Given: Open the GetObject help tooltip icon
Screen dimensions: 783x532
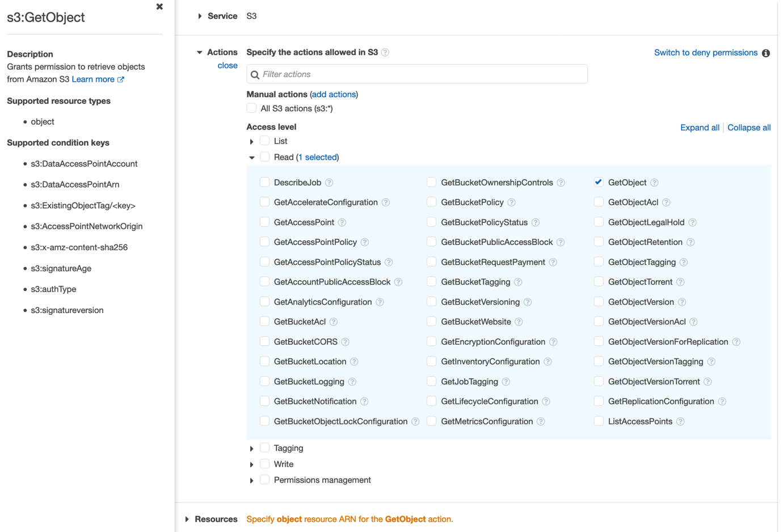Looking at the screenshot, I should click(x=654, y=182).
